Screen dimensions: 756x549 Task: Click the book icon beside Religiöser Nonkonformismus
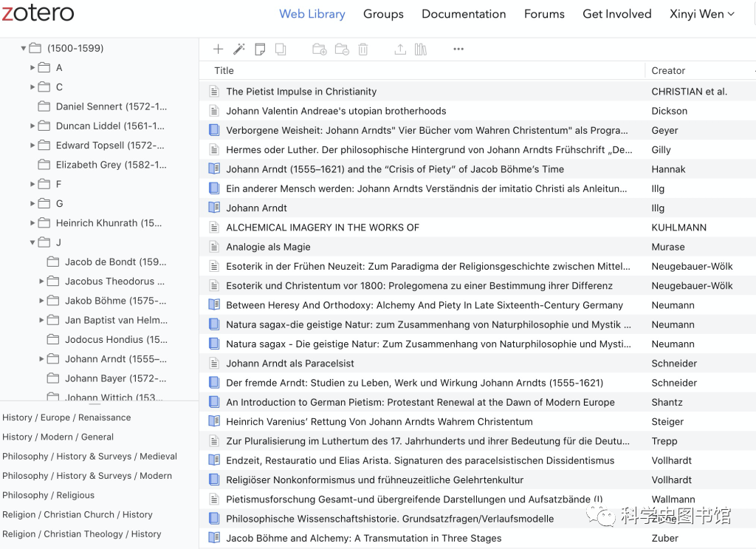click(x=214, y=480)
